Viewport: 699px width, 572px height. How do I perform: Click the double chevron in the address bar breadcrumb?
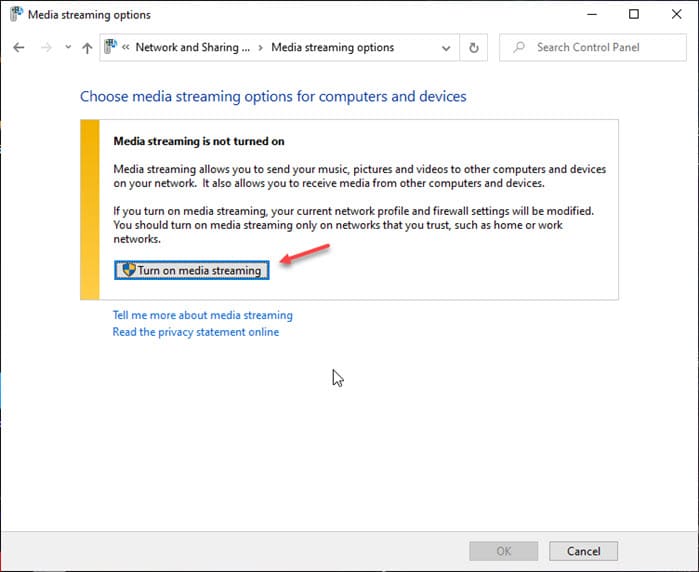[x=126, y=47]
